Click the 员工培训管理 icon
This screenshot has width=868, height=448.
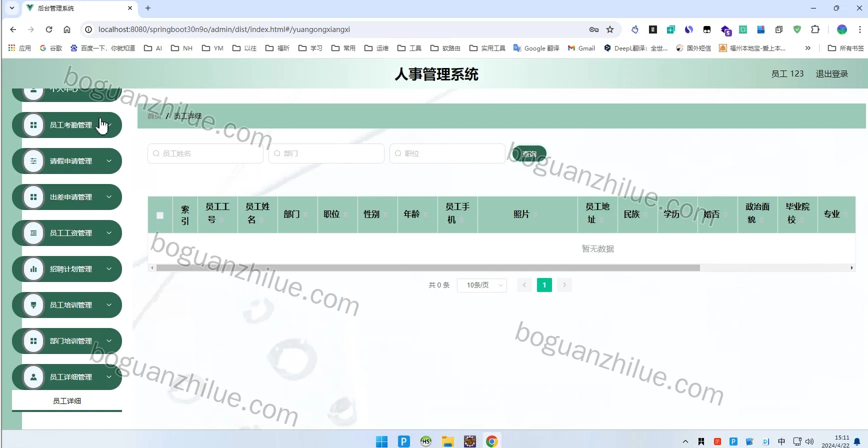click(x=33, y=305)
